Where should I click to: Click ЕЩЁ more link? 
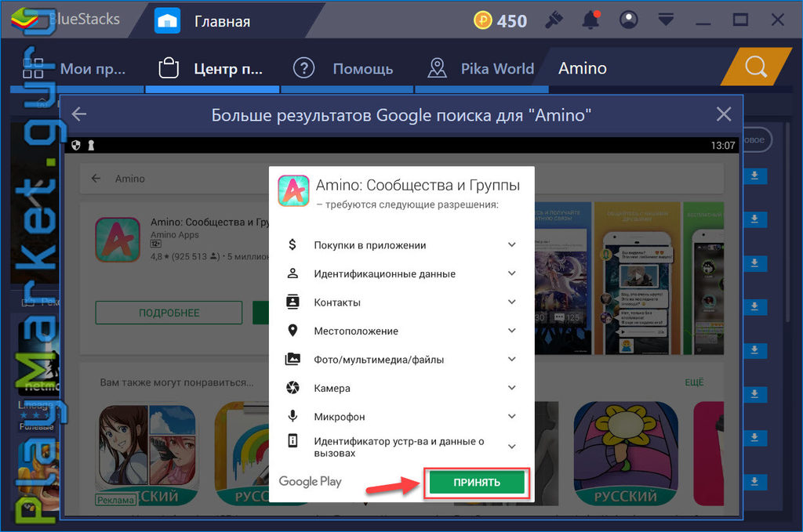click(x=695, y=382)
